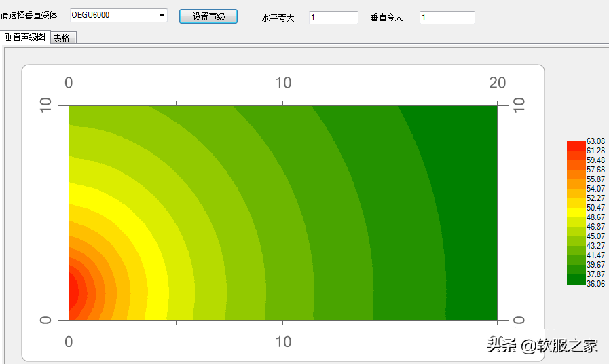Click the legend value 57.68
This screenshot has height=364, width=609.
coord(596,170)
